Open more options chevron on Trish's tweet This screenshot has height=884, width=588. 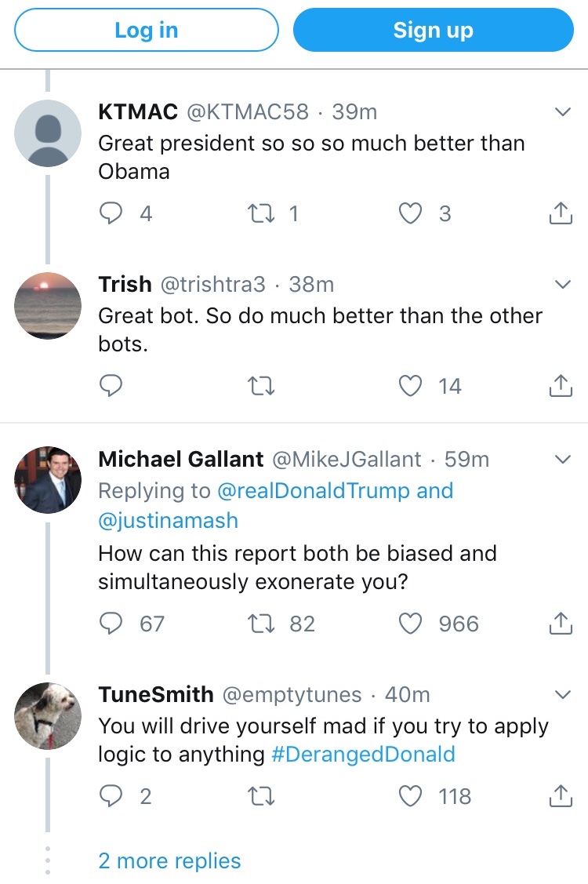click(x=562, y=284)
